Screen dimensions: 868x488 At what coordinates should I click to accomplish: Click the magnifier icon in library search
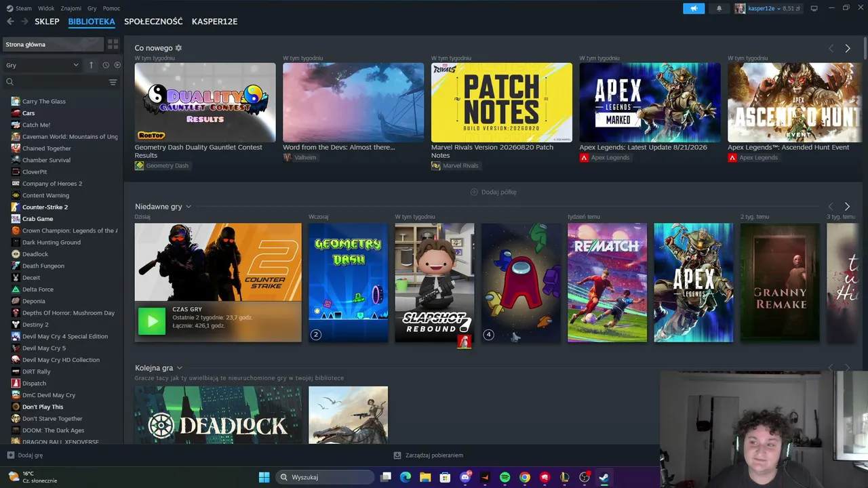pyautogui.click(x=9, y=82)
